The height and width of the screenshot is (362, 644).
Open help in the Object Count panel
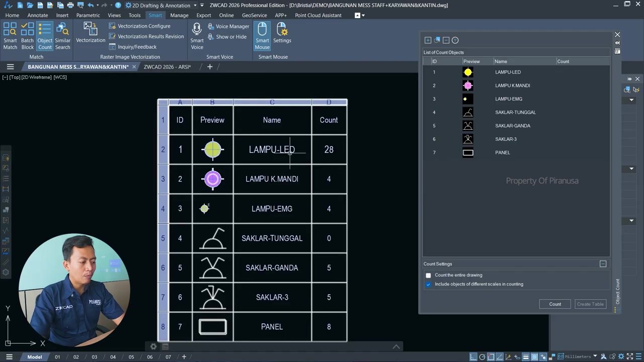[x=455, y=40]
